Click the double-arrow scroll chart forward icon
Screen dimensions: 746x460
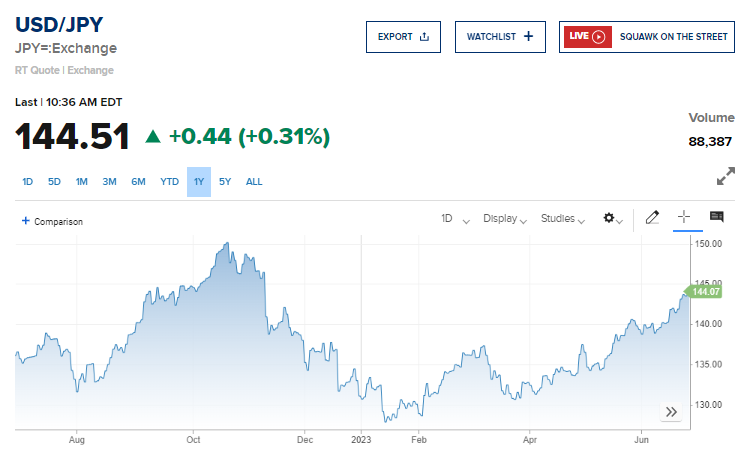pyautogui.click(x=671, y=411)
